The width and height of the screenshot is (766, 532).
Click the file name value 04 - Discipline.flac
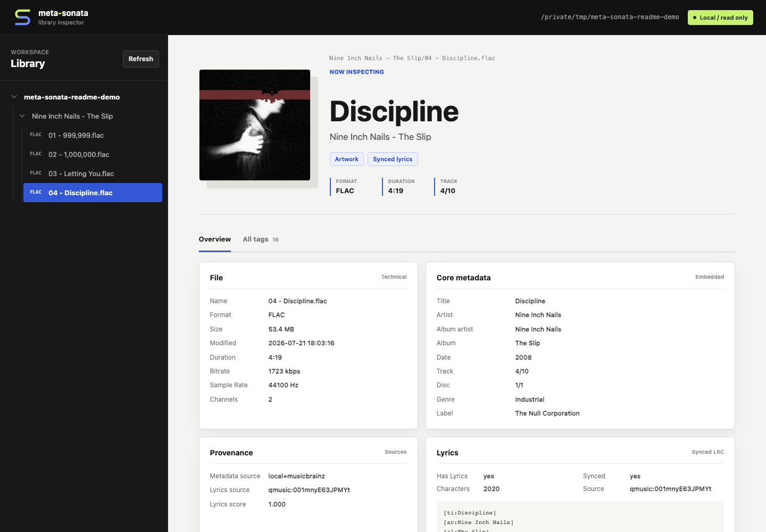click(x=298, y=301)
